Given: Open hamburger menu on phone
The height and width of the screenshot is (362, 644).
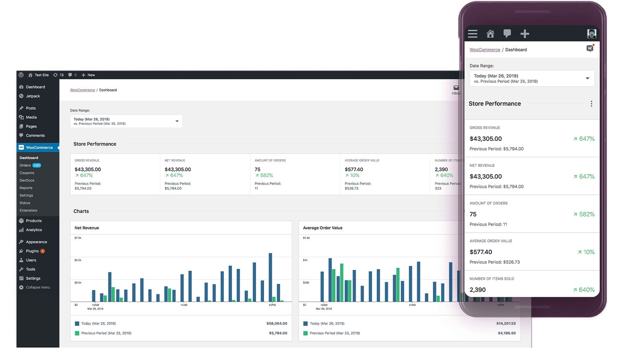Looking at the screenshot, I should click(473, 34).
